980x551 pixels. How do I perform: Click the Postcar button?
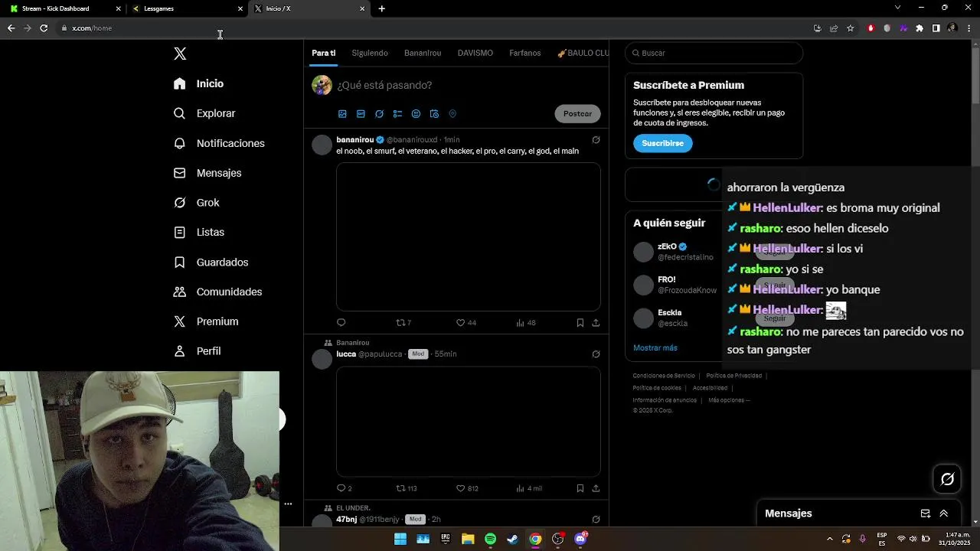click(x=577, y=114)
